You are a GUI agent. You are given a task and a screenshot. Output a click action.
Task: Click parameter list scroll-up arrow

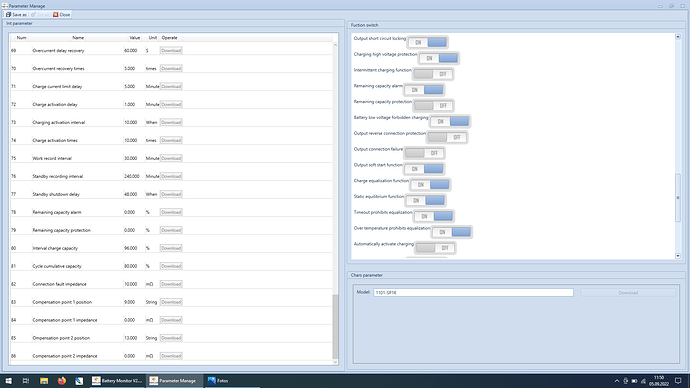point(335,45)
